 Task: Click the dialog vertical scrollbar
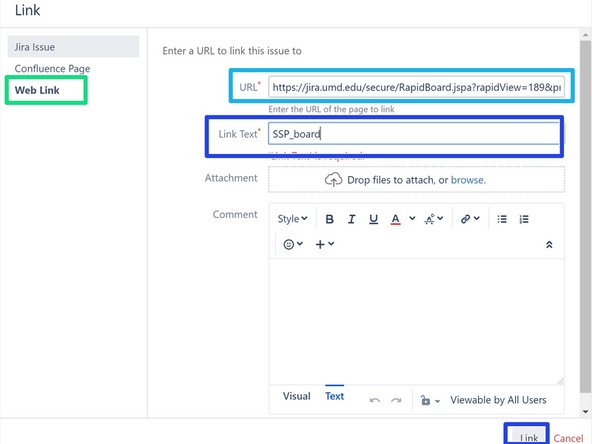click(586, 217)
